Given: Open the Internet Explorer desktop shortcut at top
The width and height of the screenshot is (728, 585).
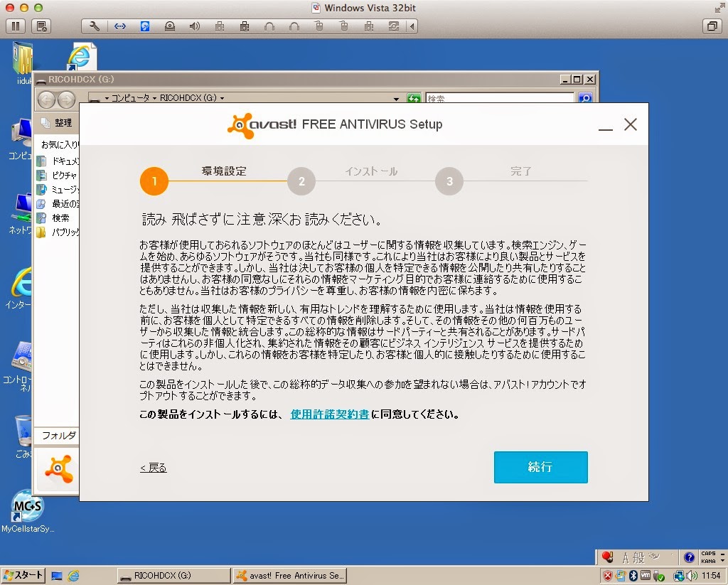Looking at the screenshot, I should 82,58.
